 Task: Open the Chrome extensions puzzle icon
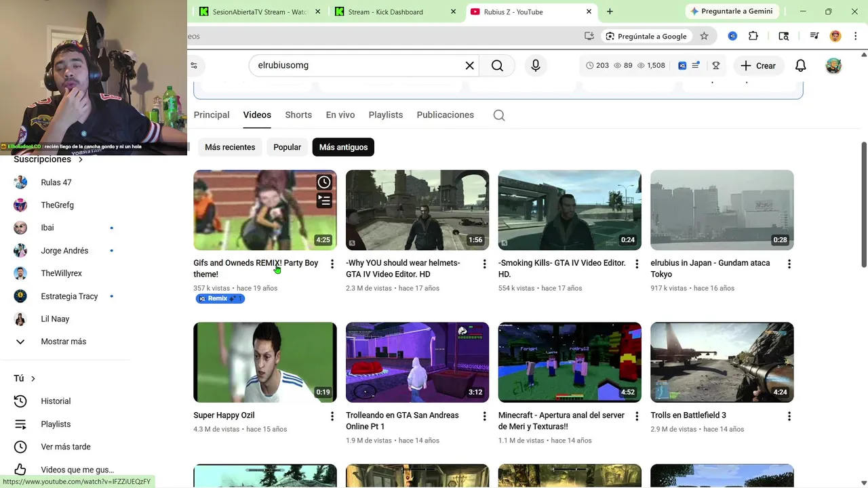pos(753,36)
